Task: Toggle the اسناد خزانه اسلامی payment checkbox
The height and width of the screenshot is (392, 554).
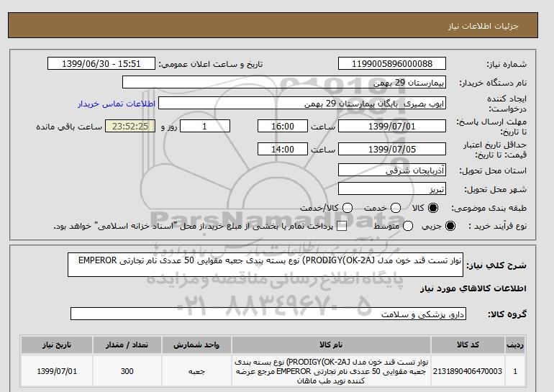Action: 342,227
